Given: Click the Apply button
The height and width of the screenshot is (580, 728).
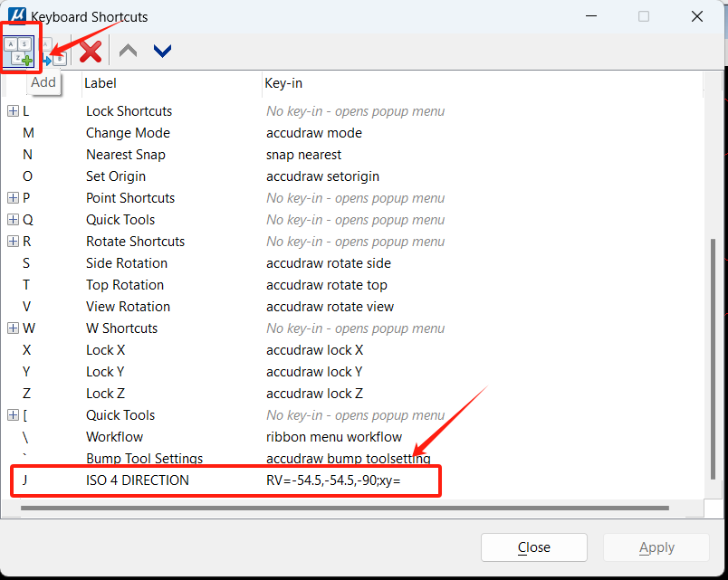Looking at the screenshot, I should [656, 547].
